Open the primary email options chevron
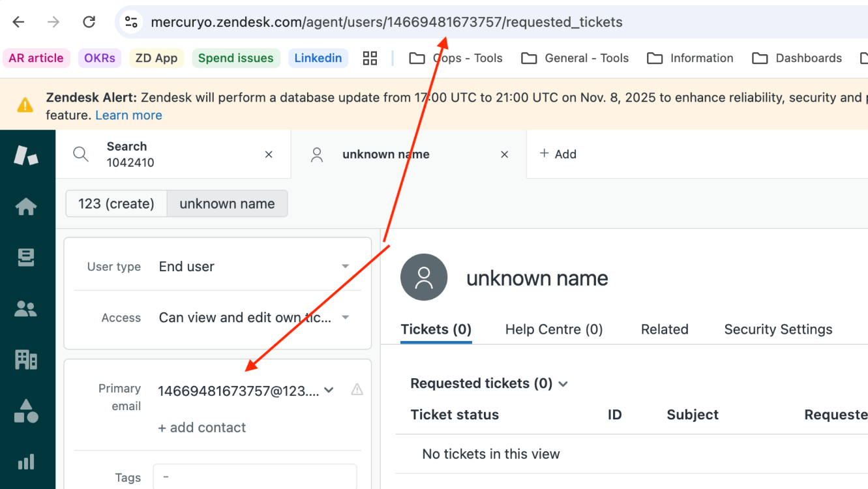The height and width of the screenshot is (489, 868). click(329, 391)
